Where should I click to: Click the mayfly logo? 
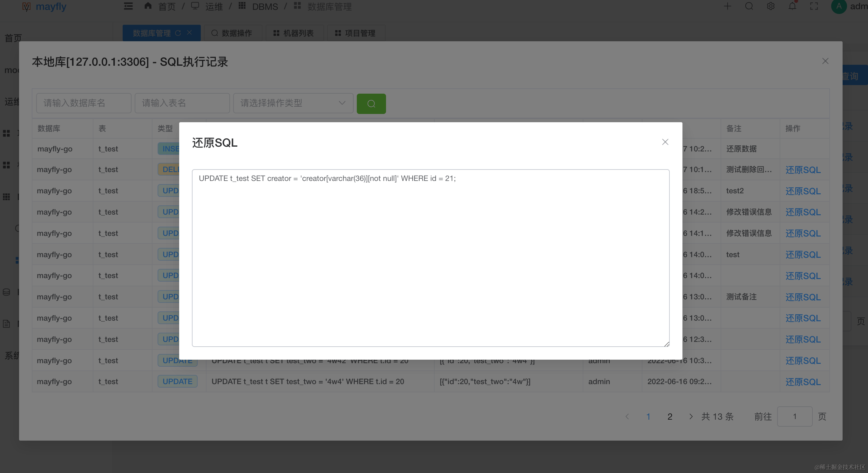pos(44,6)
